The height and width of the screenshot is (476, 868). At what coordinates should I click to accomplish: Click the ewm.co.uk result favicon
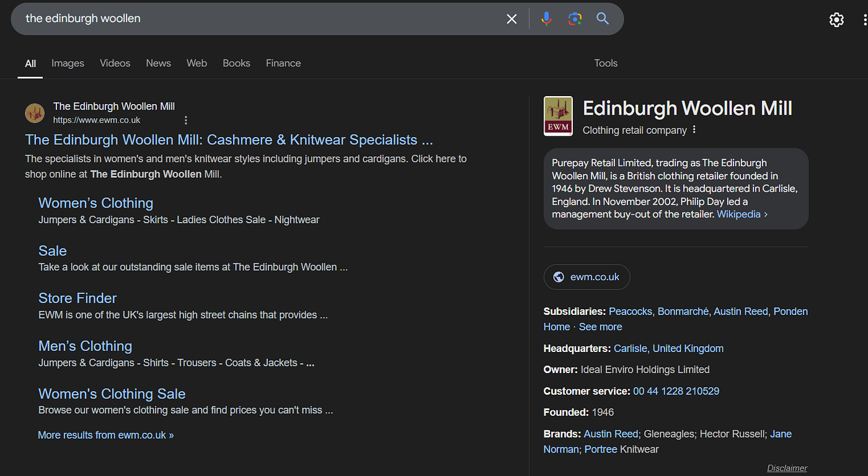[x=35, y=113]
